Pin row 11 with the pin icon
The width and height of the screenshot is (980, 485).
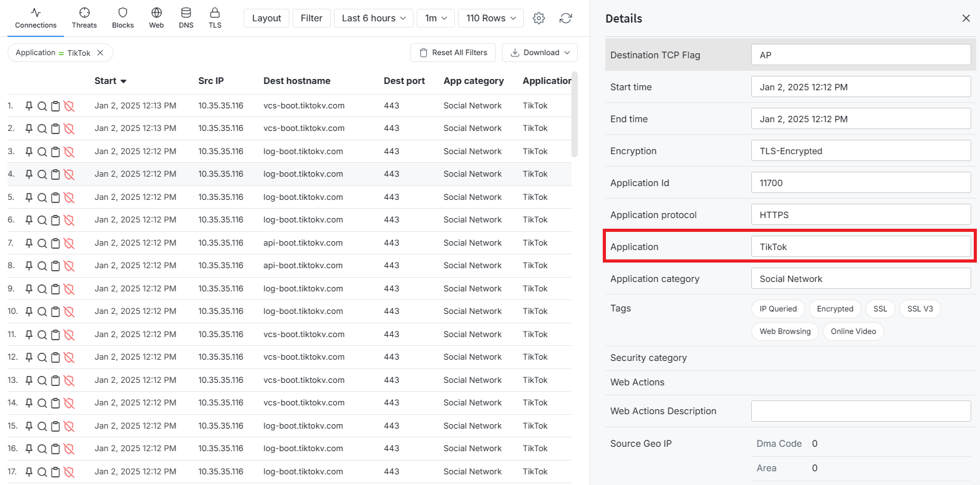[x=29, y=335]
